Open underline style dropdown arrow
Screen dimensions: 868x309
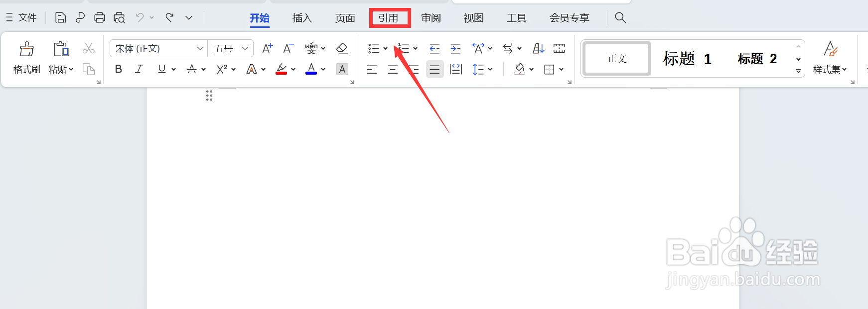pyautogui.click(x=173, y=70)
